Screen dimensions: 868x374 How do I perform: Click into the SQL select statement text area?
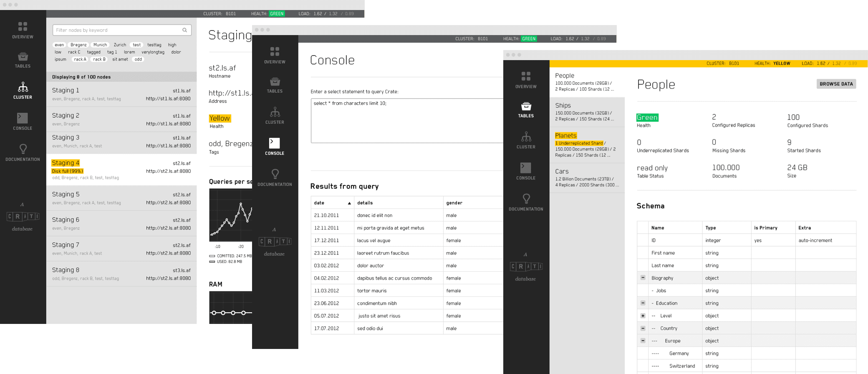[x=407, y=121]
